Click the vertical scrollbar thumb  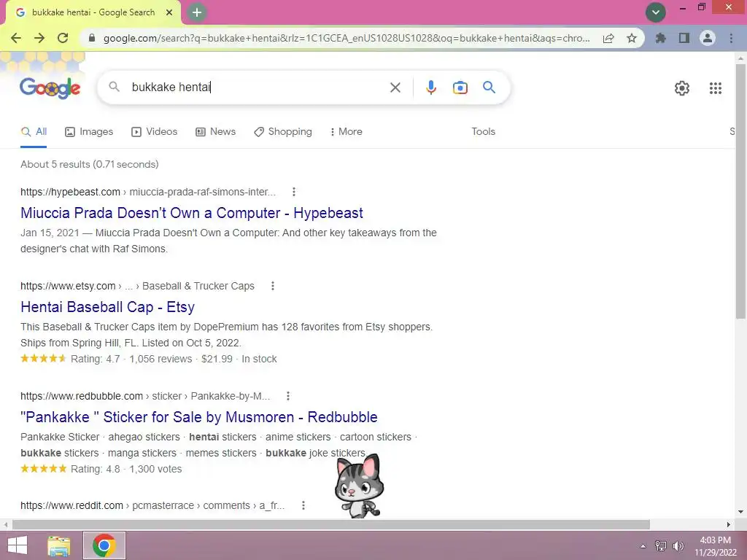(x=741, y=191)
